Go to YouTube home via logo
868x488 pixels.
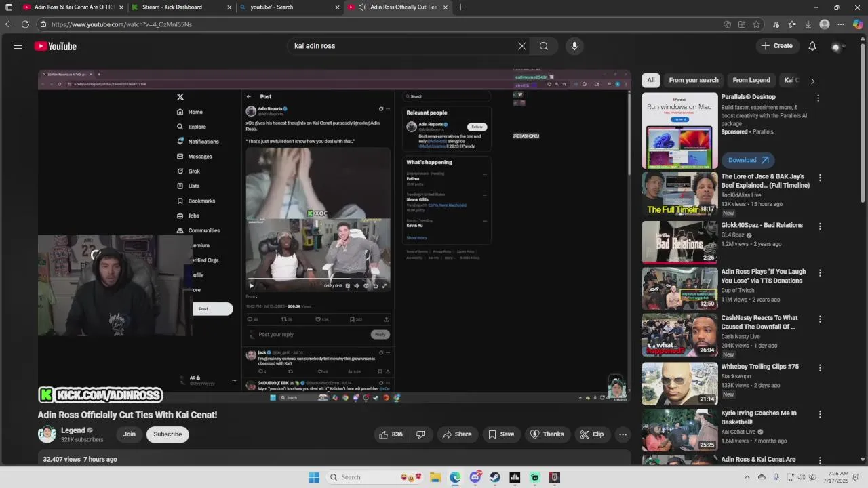pyautogui.click(x=56, y=46)
